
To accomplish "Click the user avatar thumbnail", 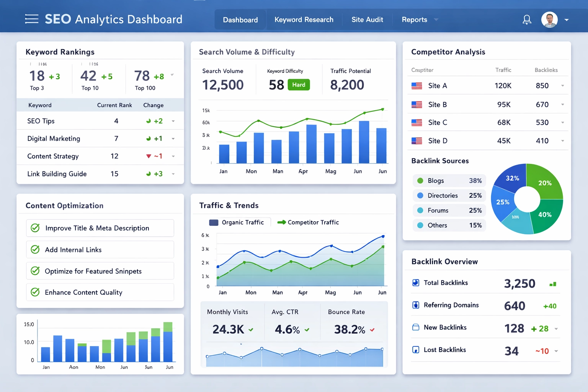I will pos(549,19).
